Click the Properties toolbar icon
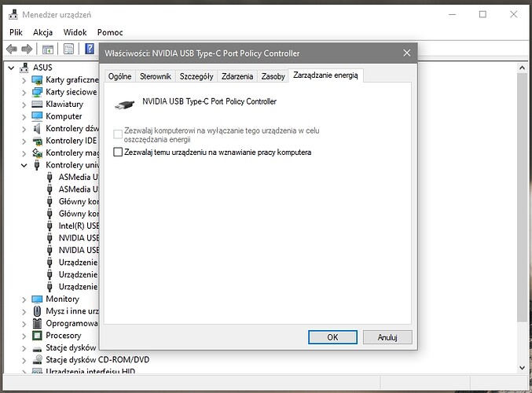The image size is (532, 393). pyautogui.click(x=68, y=50)
